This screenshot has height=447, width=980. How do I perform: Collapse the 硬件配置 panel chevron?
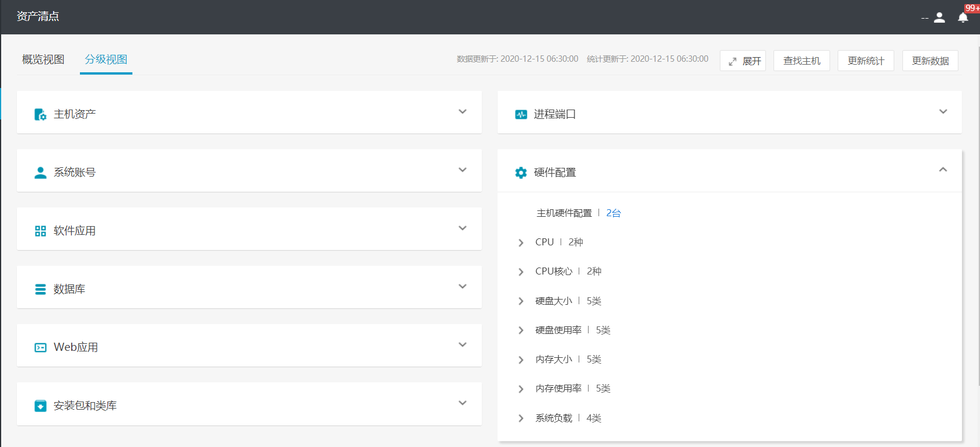(x=943, y=170)
